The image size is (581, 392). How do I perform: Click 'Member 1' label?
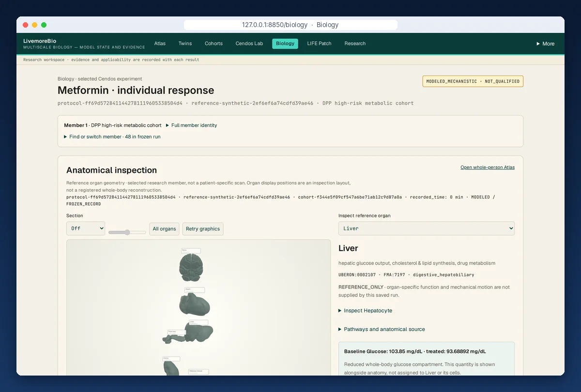(76, 125)
